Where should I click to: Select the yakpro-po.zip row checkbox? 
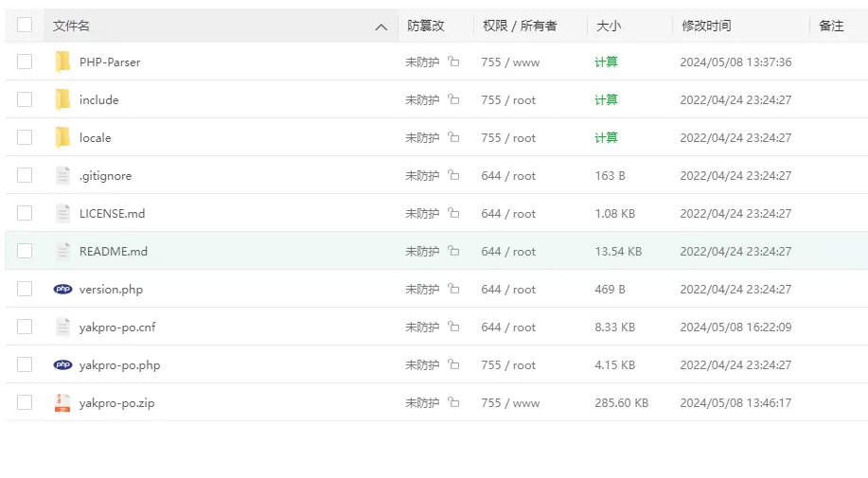[25, 403]
